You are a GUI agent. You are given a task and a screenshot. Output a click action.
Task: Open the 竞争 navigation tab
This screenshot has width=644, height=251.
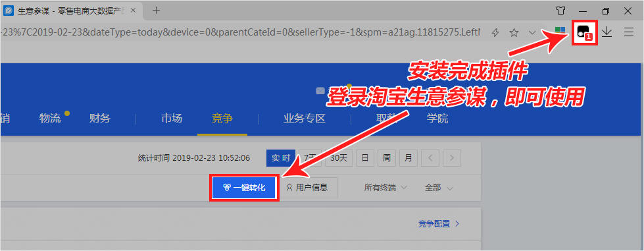tap(222, 119)
